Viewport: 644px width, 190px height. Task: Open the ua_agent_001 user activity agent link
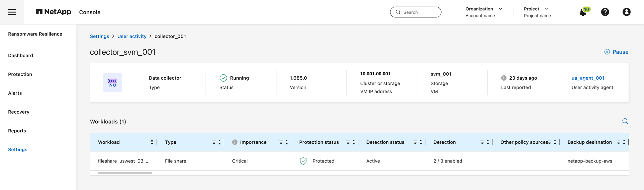pos(588,78)
